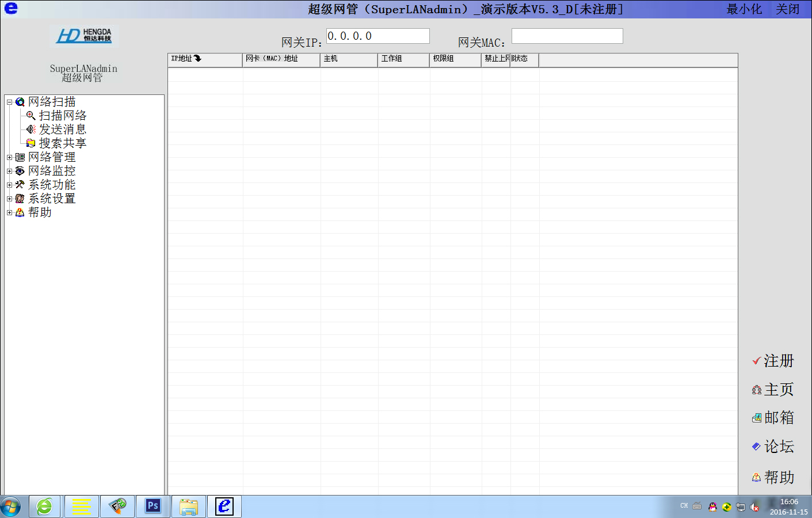
Task: Click the 搜索共享 folder icon
Action: 31,143
